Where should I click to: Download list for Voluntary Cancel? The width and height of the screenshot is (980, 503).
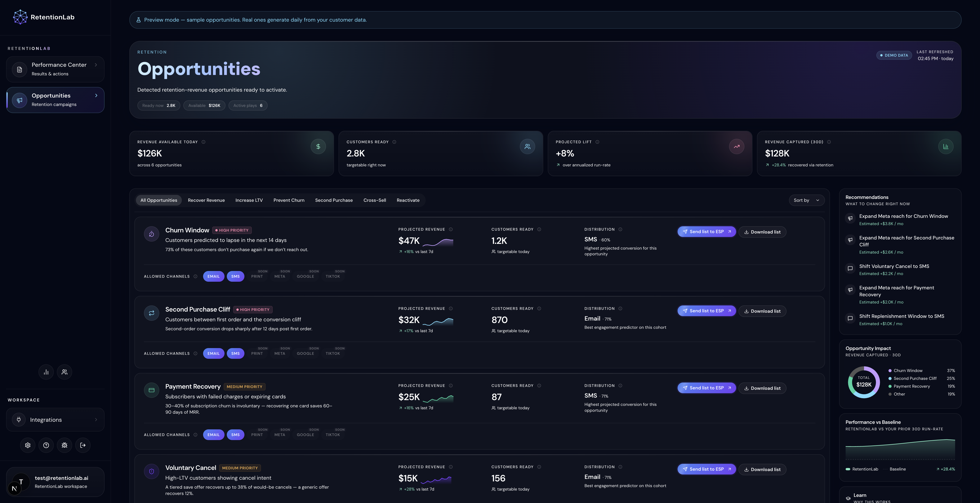[x=762, y=470]
